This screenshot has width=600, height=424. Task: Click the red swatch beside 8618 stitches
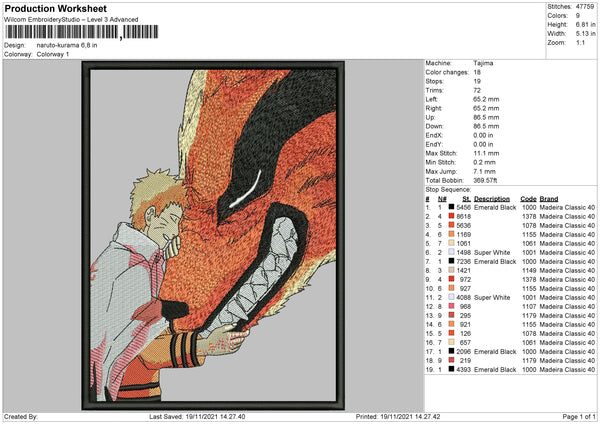[452, 216]
